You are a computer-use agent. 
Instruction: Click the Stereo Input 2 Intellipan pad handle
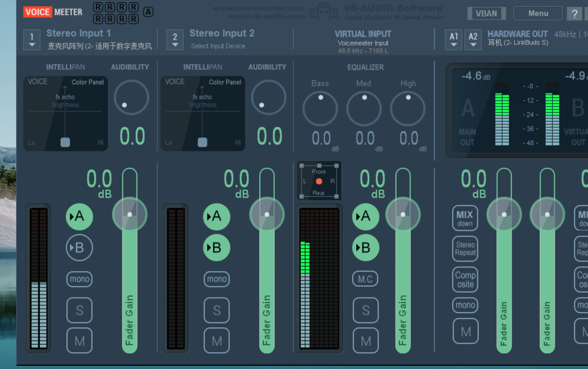202,142
